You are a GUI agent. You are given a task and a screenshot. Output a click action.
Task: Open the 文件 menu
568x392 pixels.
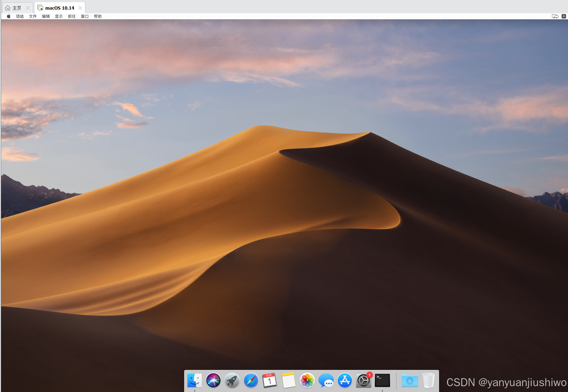pyautogui.click(x=33, y=16)
